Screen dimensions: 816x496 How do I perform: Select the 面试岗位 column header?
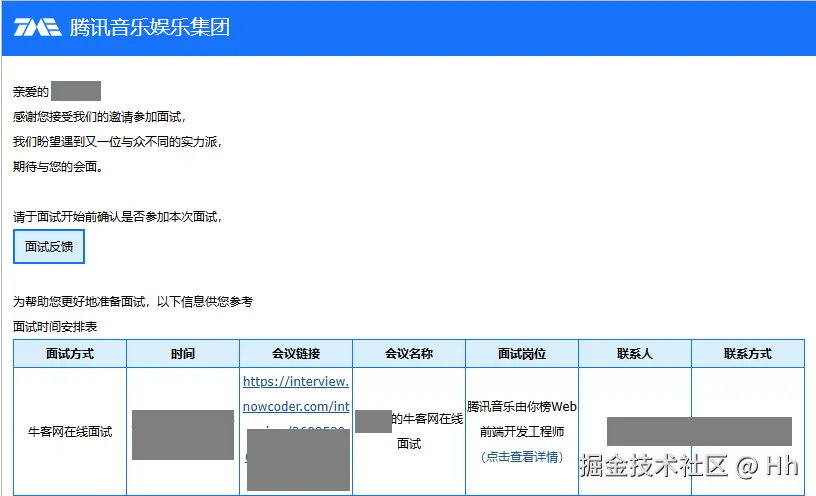(522, 354)
